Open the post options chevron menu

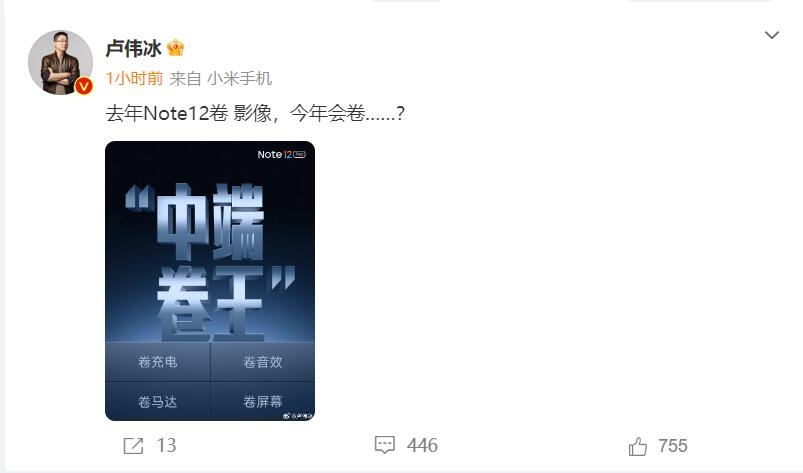tap(772, 35)
